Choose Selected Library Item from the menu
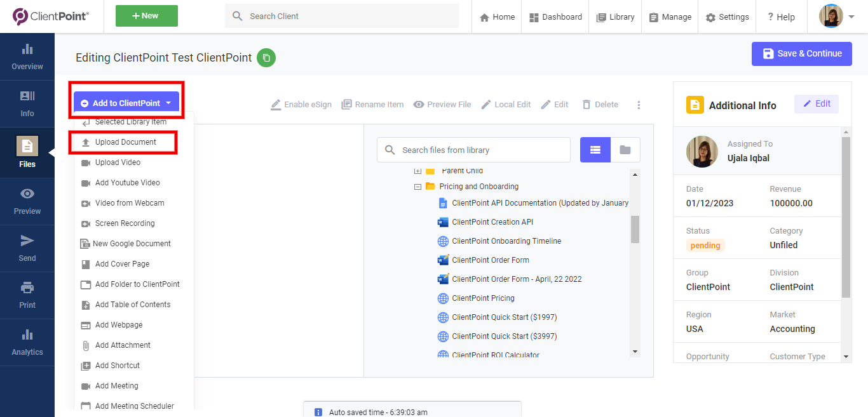 coord(124,122)
